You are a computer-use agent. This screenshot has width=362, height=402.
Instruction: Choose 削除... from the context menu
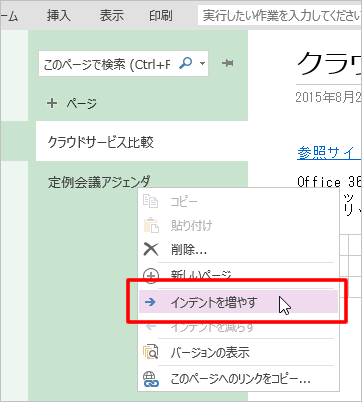[239, 249]
